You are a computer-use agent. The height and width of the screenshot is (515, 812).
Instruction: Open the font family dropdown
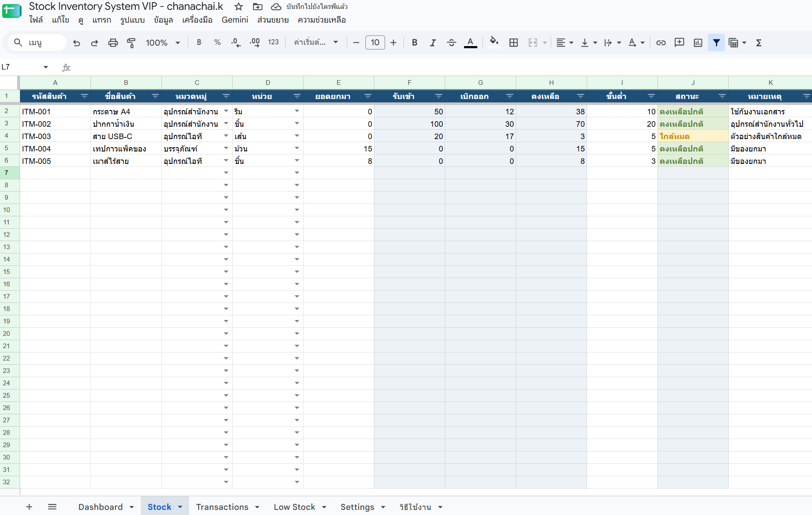coord(316,42)
